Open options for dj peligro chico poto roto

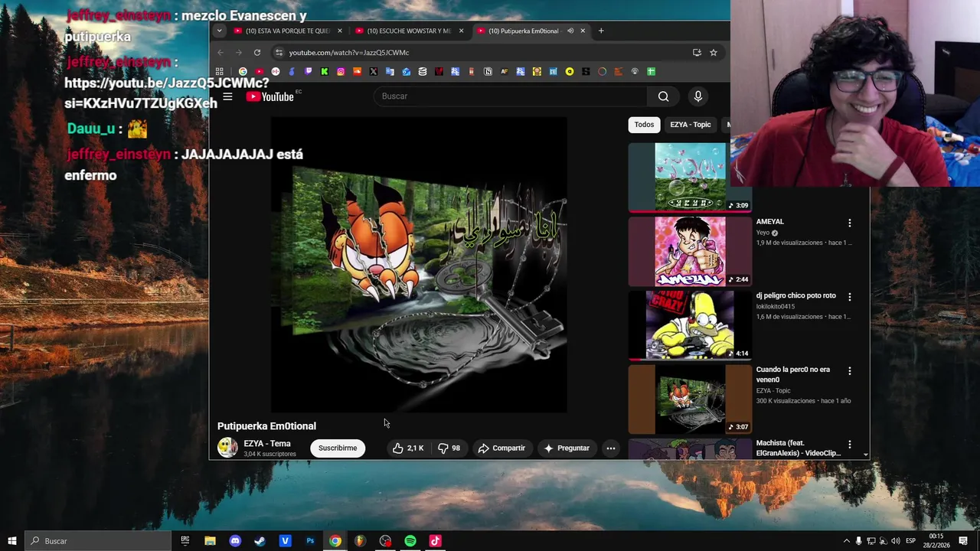click(x=849, y=297)
